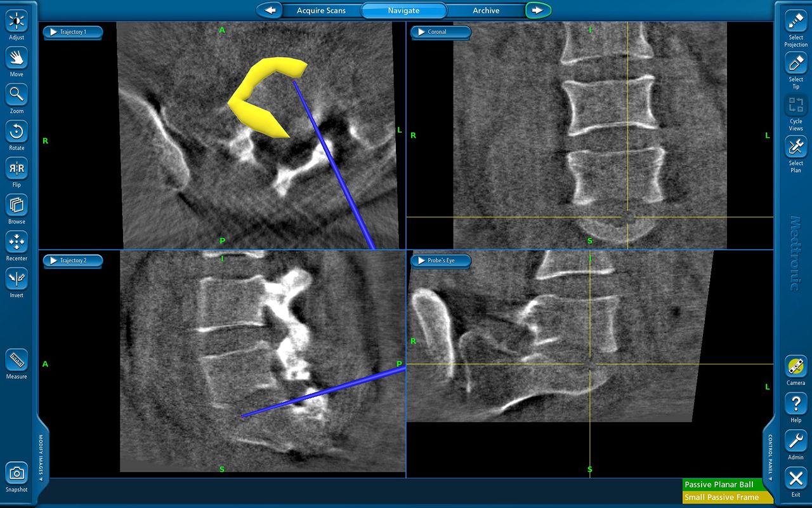This screenshot has height=508, width=812.
Task: Click crosshair center in Coronal view
Action: tap(628, 217)
